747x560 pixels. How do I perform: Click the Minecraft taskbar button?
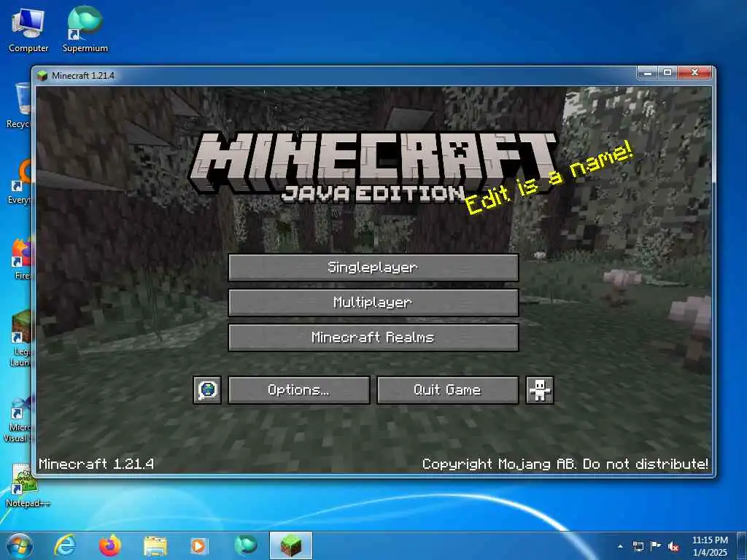click(291, 545)
